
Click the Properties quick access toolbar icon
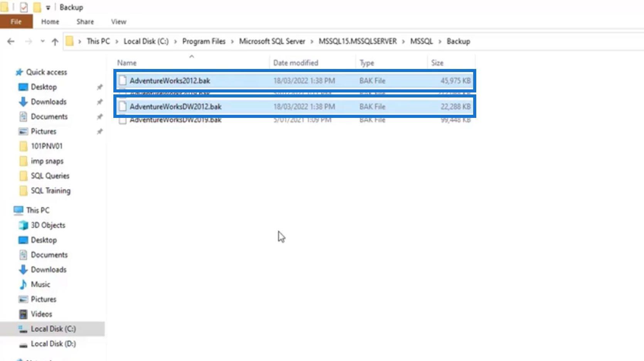pyautogui.click(x=24, y=7)
